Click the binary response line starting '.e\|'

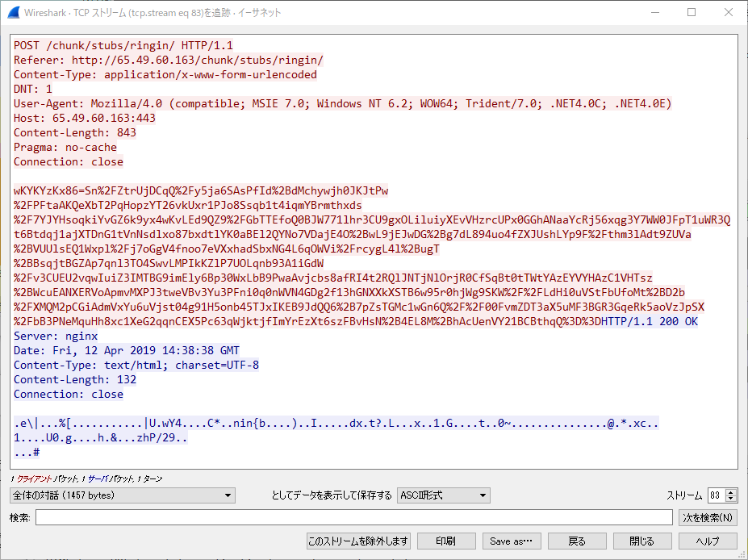(x=336, y=423)
